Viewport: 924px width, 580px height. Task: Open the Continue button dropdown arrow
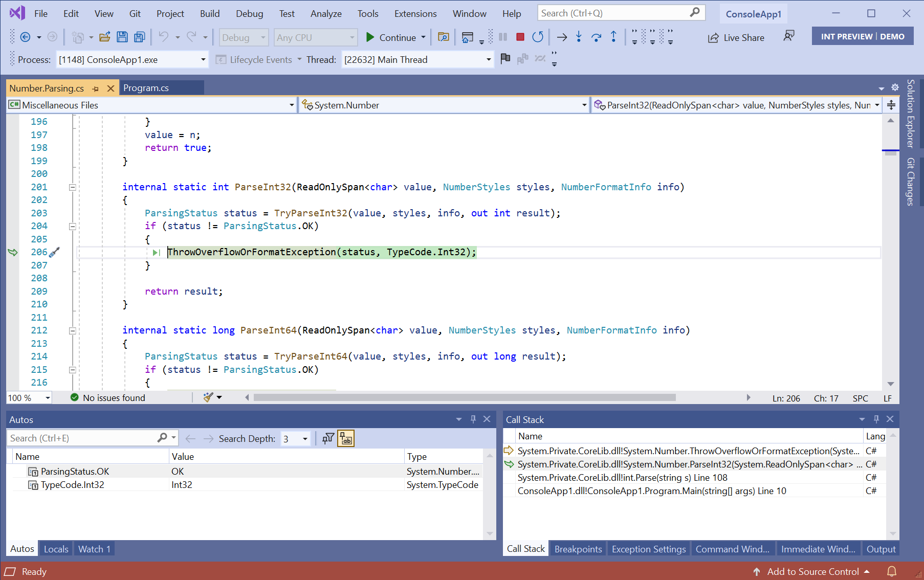[424, 37]
